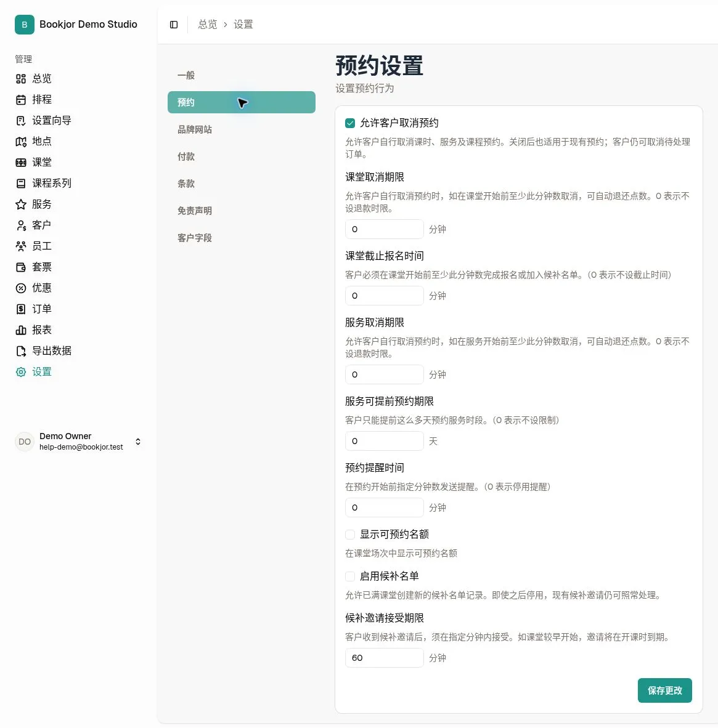The height and width of the screenshot is (728, 718).
Task: Expand the Demo Owner account switcher
Action: pos(138,442)
